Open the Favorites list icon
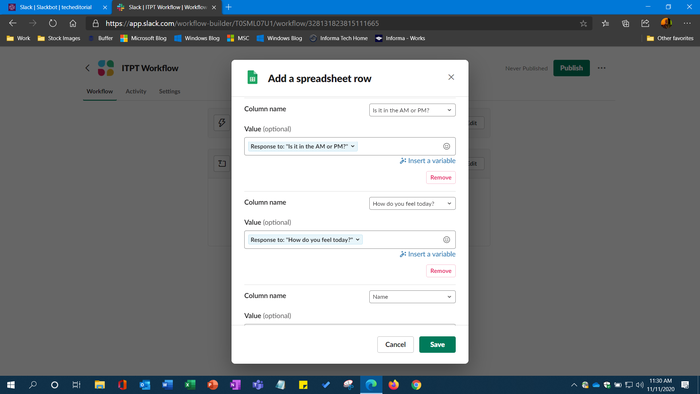 point(605,24)
